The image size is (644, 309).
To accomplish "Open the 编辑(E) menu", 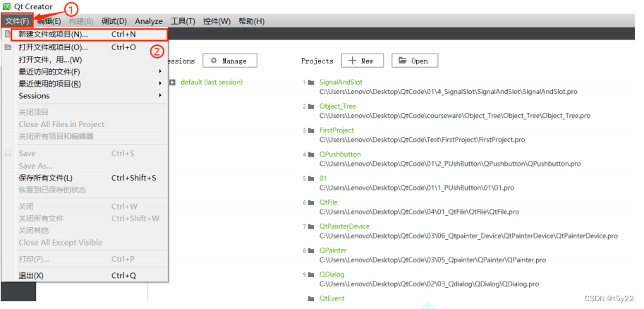I will click(49, 21).
